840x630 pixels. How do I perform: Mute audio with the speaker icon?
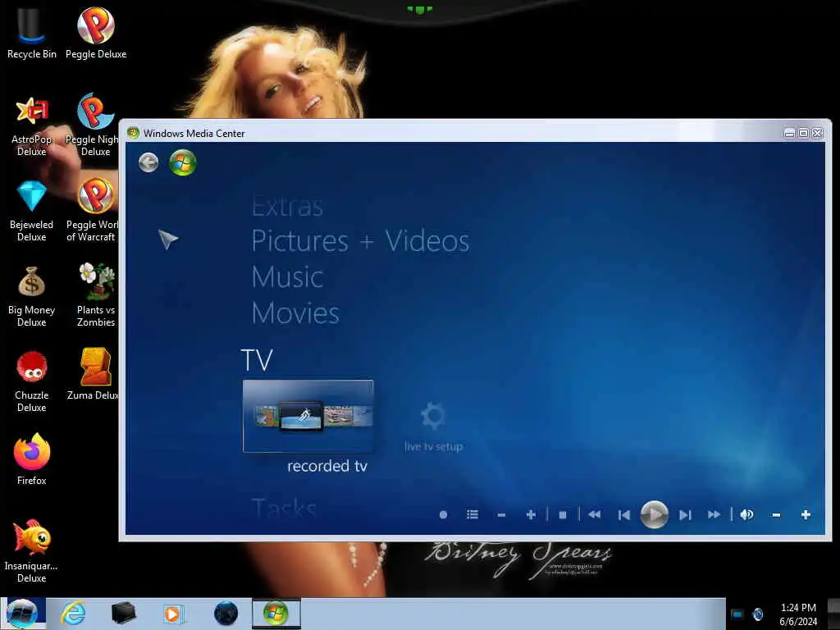pos(746,515)
